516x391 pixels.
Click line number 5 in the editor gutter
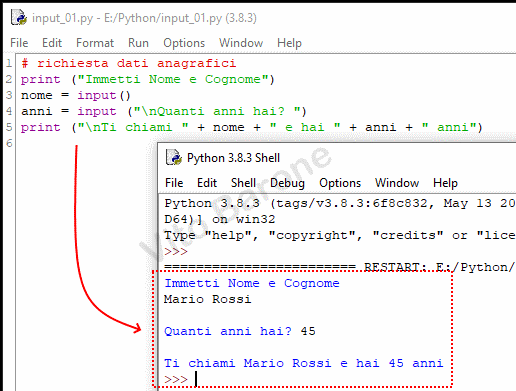[x=9, y=127]
